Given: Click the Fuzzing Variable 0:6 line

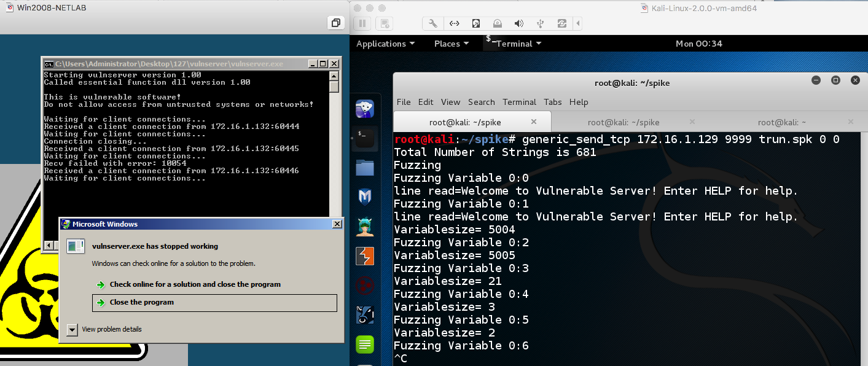Looking at the screenshot, I should 461,346.
